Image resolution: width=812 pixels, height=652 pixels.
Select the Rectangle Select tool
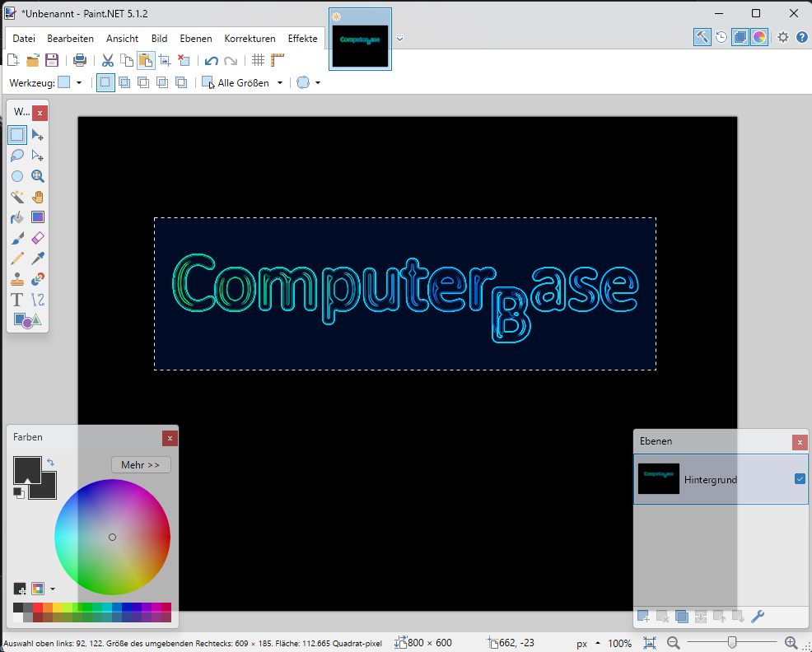pyautogui.click(x=17, y=135)
